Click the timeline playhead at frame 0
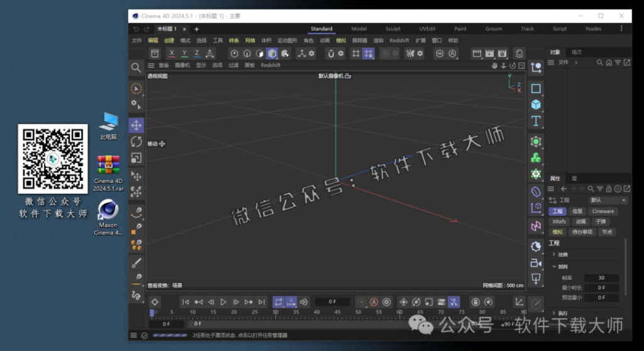The image size is (644, 351). [x=152, y=313]
